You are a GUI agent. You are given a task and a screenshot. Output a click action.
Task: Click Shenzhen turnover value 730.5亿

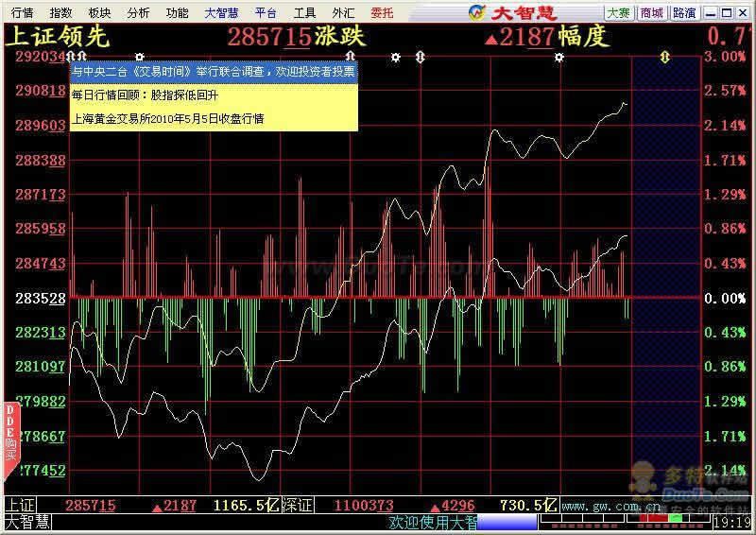pyautogui.click(x=528, y=506)
